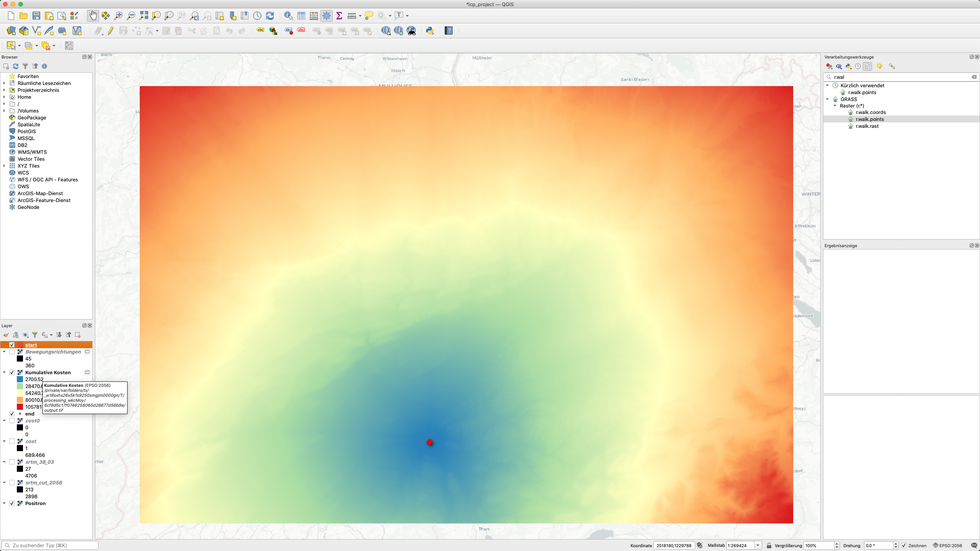Expand the XYZ Tiles browser node
The height and width of the screenshot is (551, 980).
click(4, 166)
